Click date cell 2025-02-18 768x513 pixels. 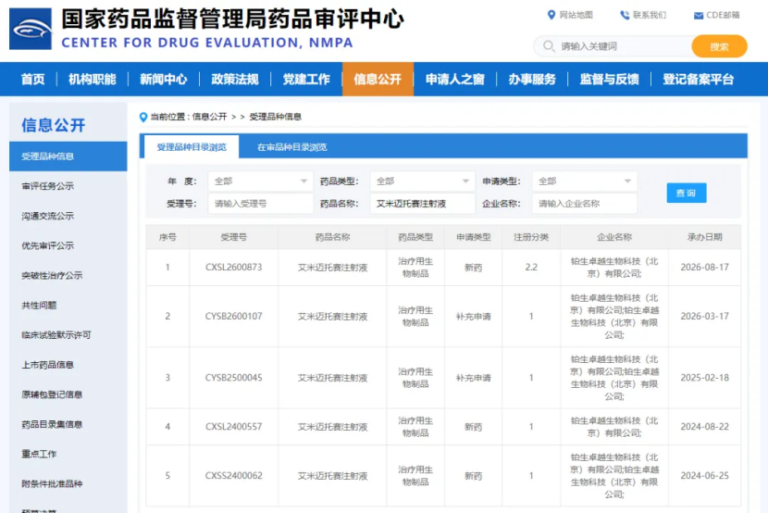(x=704, y=378)
